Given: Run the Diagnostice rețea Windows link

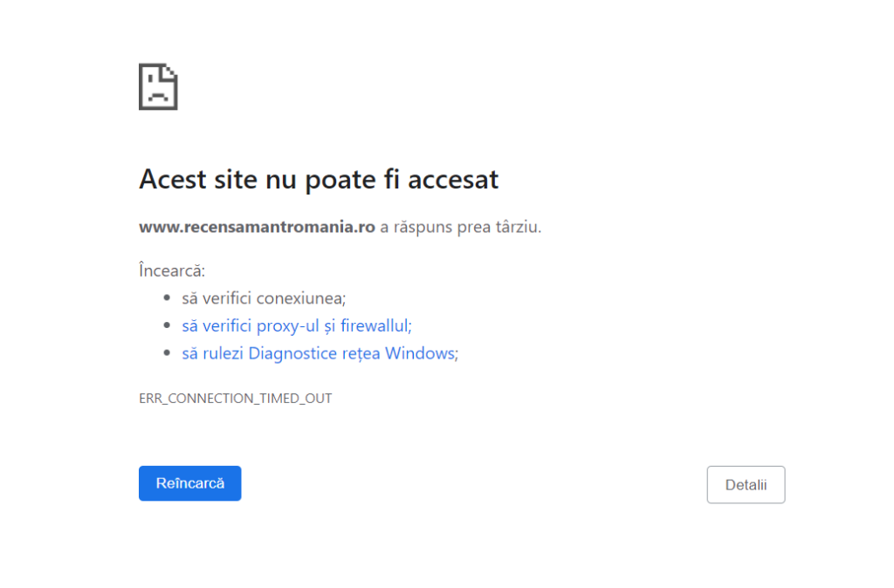Looking at the screenshot, I should click(320, 353).
